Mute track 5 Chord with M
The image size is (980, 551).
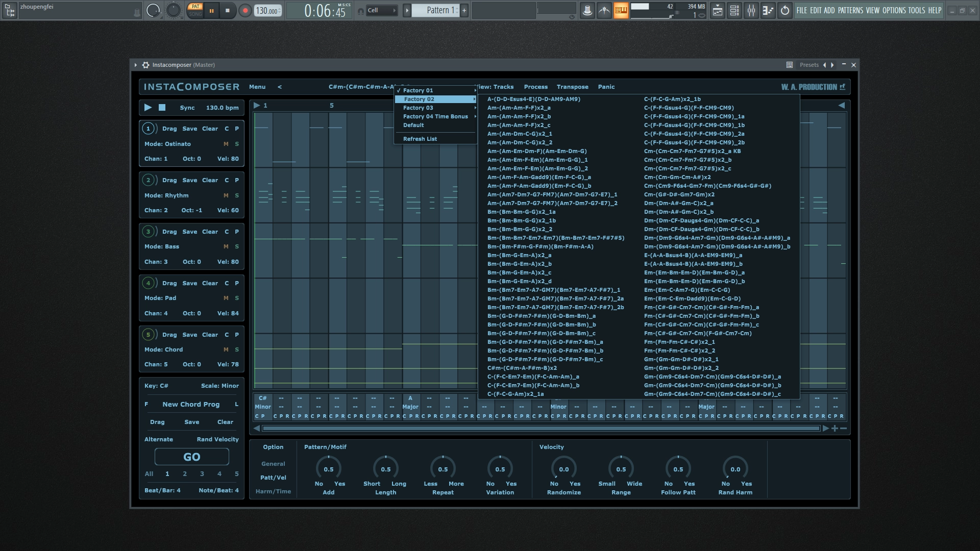[x=226, y=349]
